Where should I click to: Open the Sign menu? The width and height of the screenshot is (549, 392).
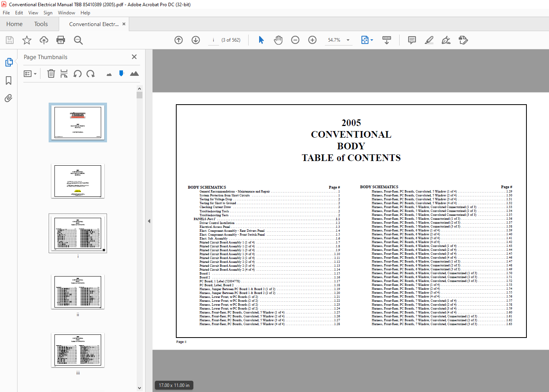pos(48,13)
